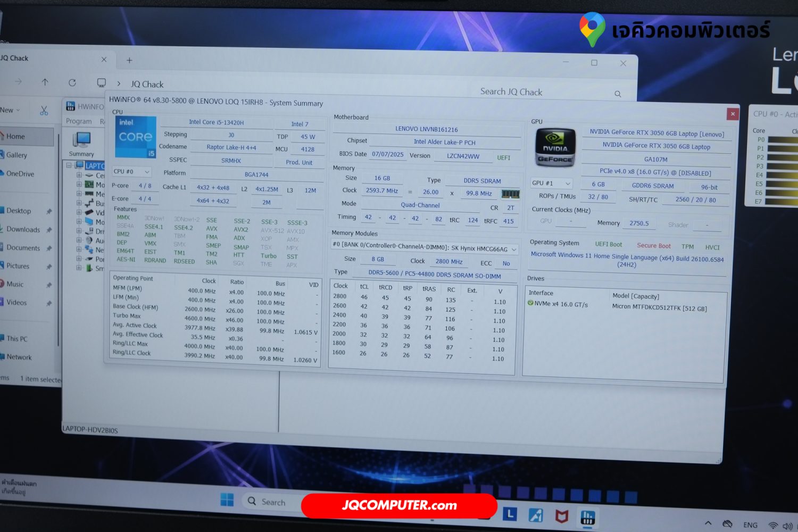Click the pin icon next to Desktop
This screenshot has height=532, width=798.
pyautogui.click(x=48, y=211)
